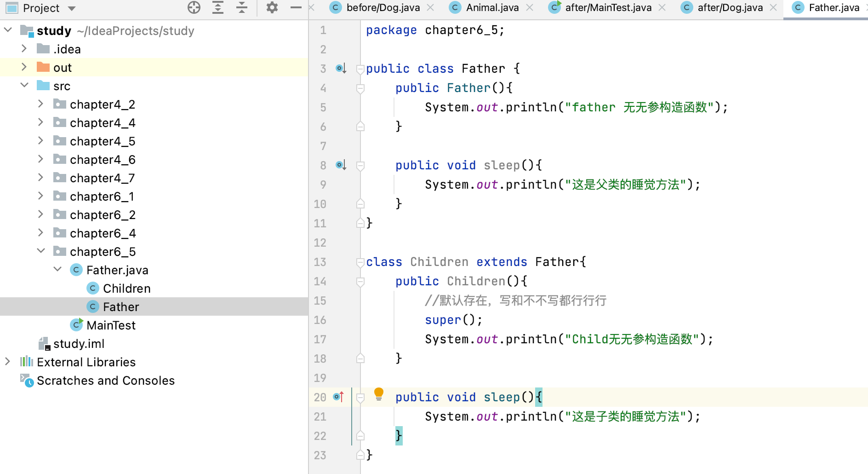Fold the Father constructor at line 4

click(360, 88)
